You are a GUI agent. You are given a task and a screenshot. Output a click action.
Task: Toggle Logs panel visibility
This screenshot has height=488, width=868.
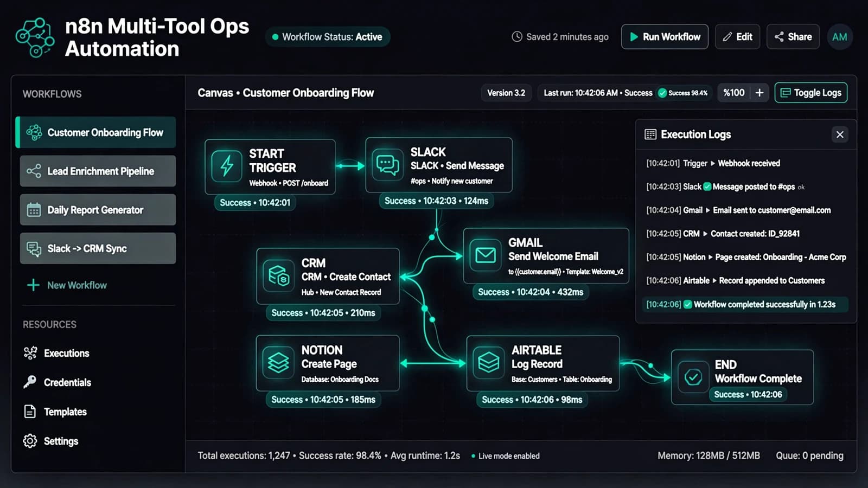point(811,93)
